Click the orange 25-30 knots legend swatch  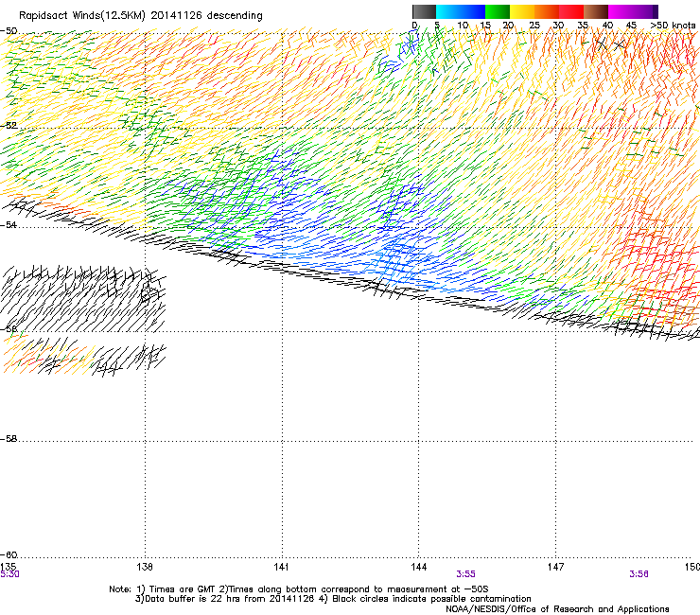547,11
